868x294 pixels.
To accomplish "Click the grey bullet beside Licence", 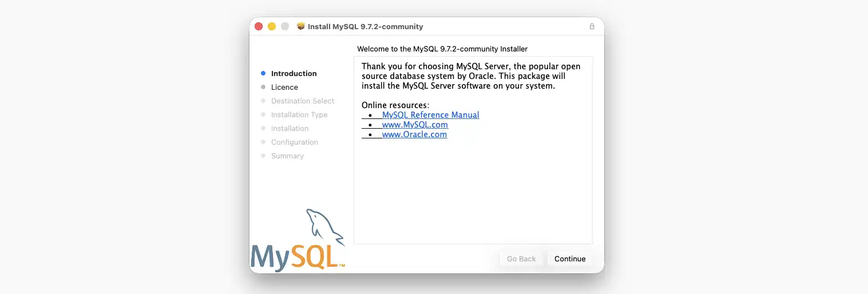I will 263,87.
